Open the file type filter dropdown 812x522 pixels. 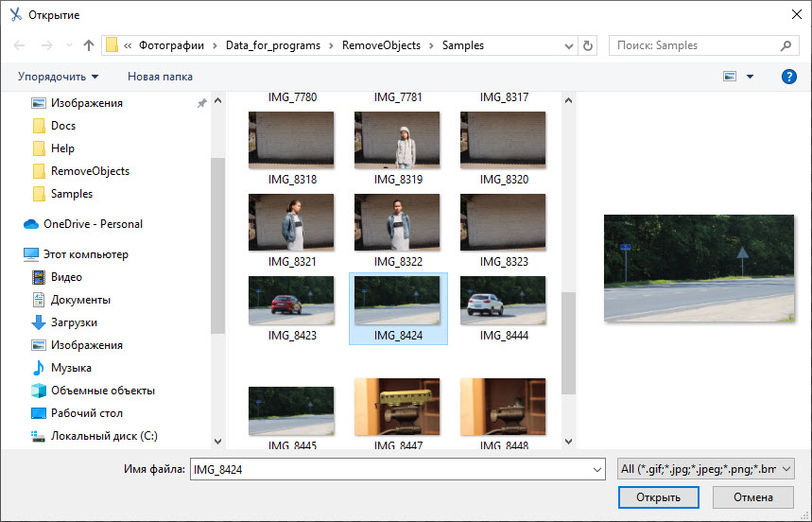(705, 469)
